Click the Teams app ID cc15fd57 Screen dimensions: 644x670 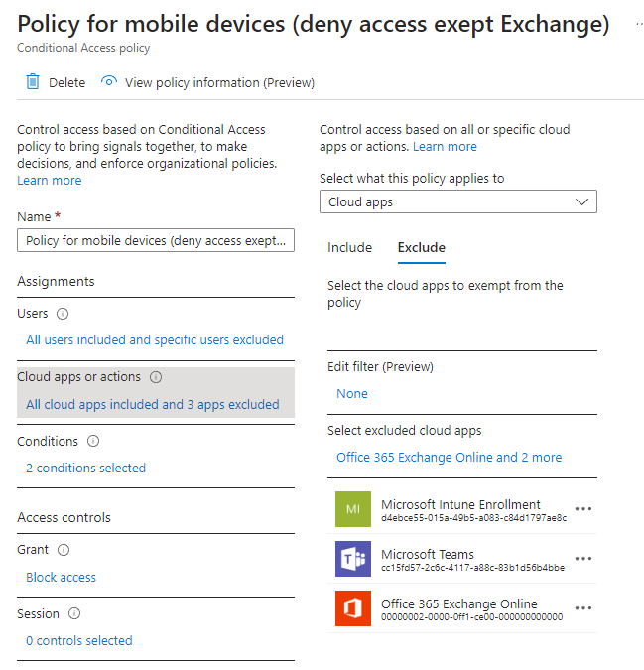click(x=472, y=568)
